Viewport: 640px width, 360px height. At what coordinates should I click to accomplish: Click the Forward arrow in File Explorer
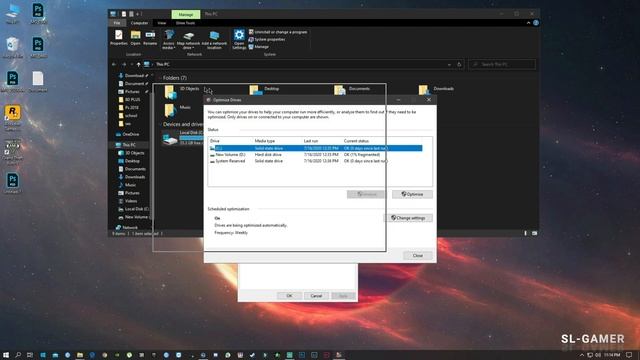coord(124,64)
